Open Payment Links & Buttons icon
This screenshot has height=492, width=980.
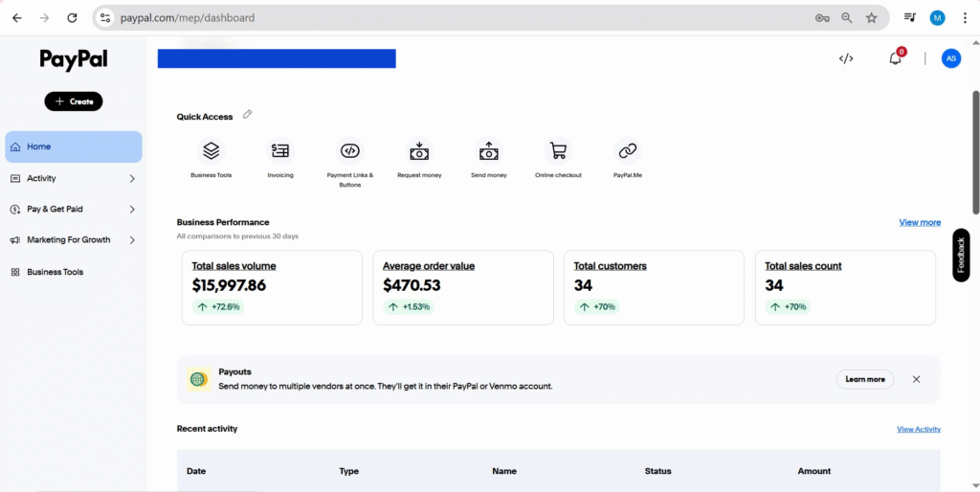point(350,151)
